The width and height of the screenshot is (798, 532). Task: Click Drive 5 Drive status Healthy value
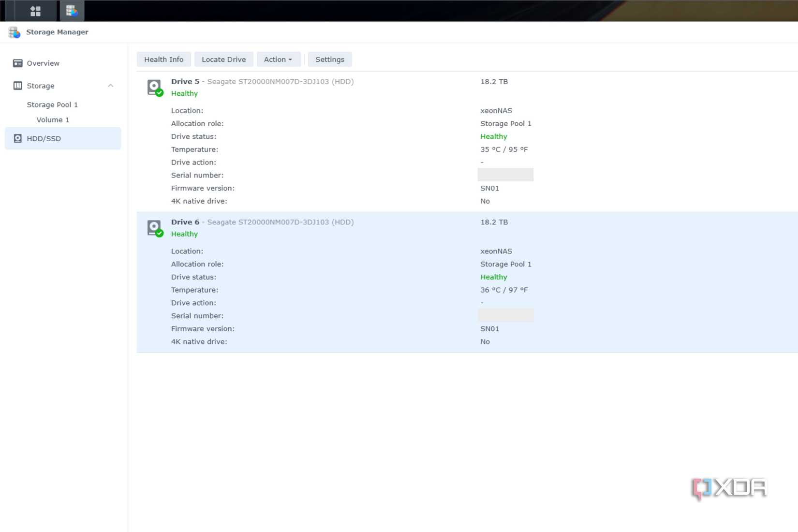point(494,136)
